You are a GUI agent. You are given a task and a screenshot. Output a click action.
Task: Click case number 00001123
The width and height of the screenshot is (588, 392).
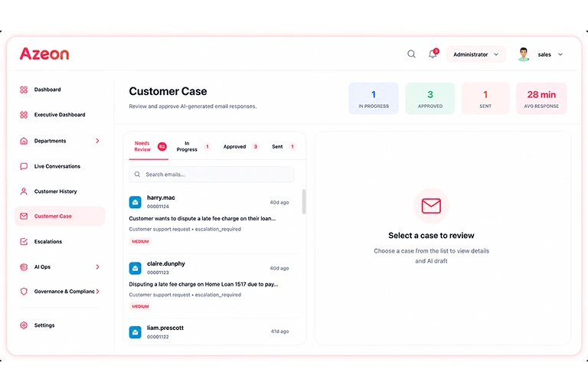[158, 273]
